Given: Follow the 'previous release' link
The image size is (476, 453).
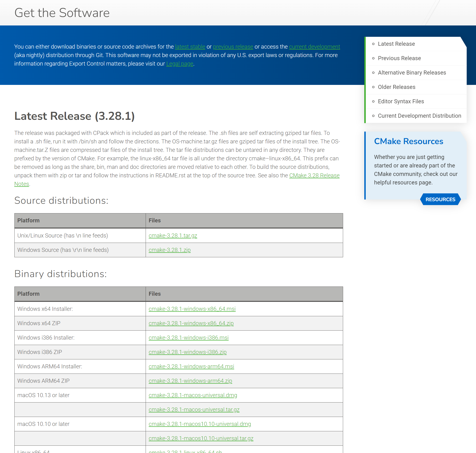Looking at the screenshot, I should click(233, 47).
